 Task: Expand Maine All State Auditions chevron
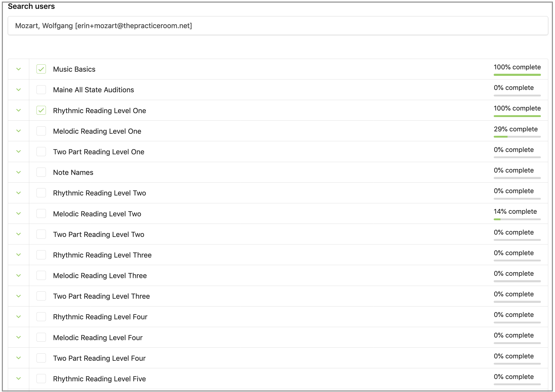(x=19, y=90)
